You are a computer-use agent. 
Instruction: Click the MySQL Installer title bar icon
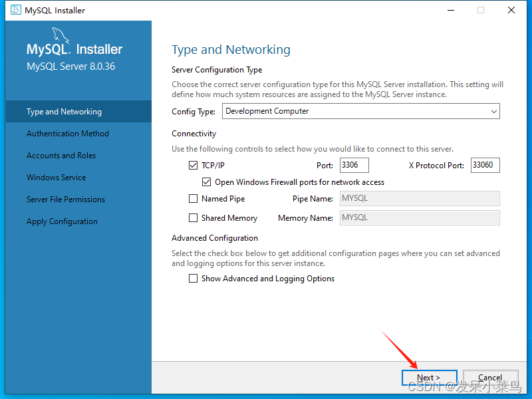[15, 10]
